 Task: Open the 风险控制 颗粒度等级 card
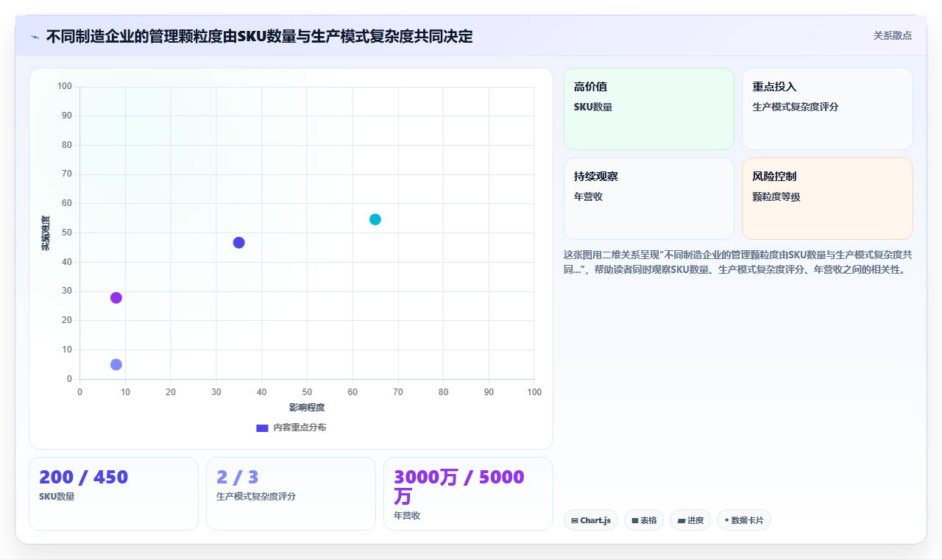click(x=827, y=199)
